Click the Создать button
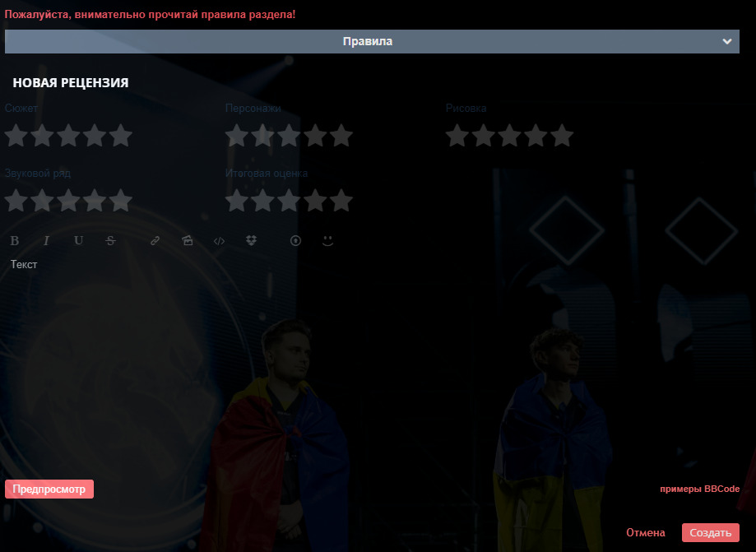 710,533
